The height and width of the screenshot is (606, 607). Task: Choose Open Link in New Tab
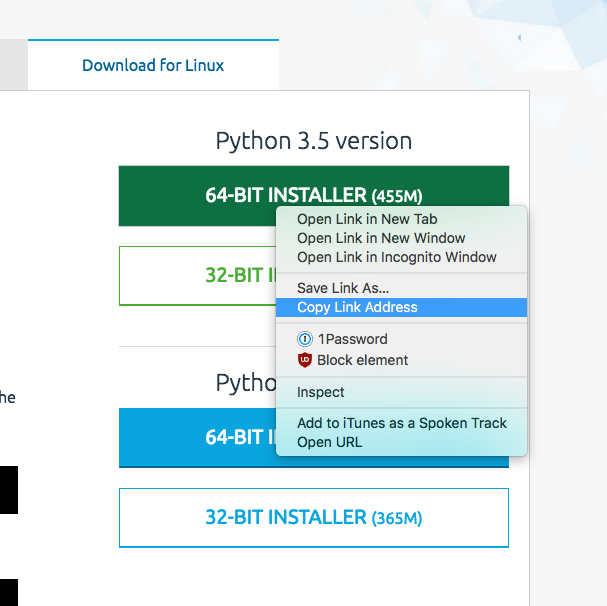click(x=367, y=219)
